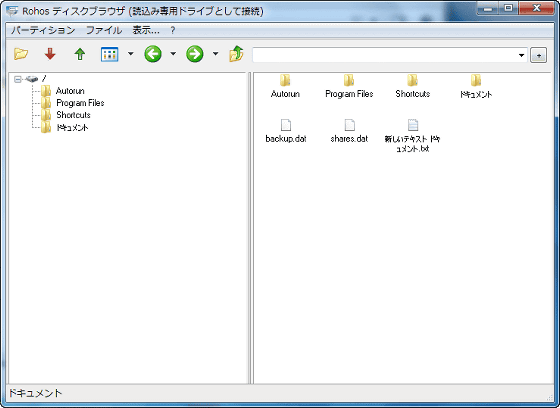Click the ドキュメント folder icon in file pane

click(476, 80)
